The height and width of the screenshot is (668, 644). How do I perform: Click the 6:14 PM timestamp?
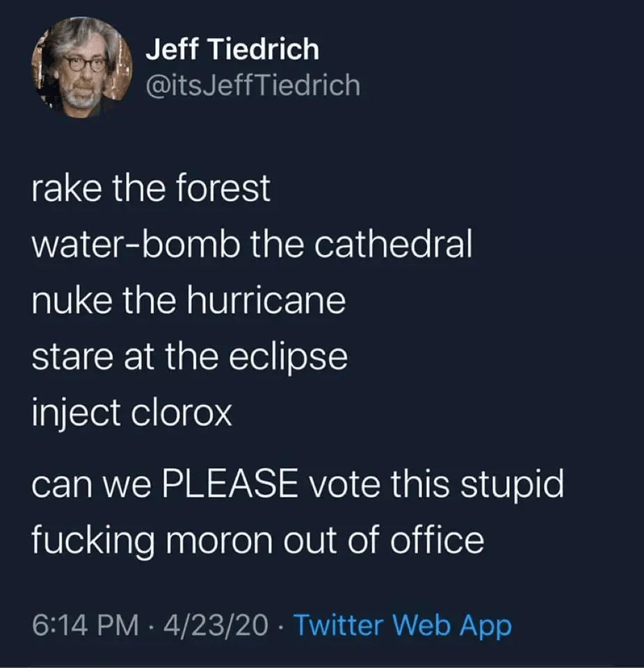pos(83,626)
